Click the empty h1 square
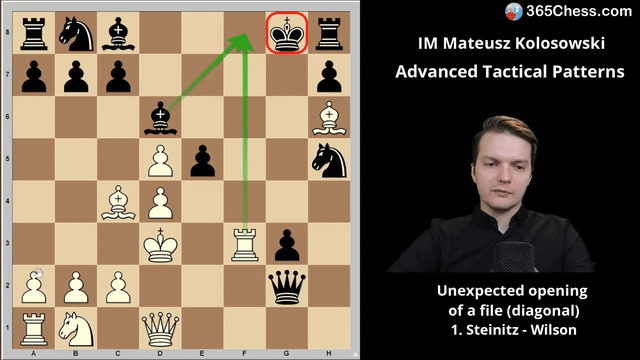Viewport: 640px width, 360px height. (x=329, y=329)
